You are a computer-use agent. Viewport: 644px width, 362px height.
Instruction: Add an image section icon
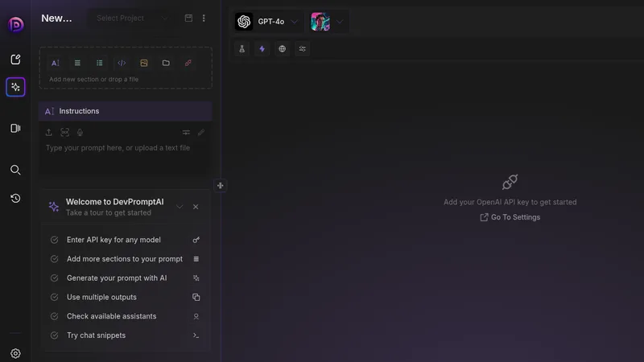click(x=144, y=63)
